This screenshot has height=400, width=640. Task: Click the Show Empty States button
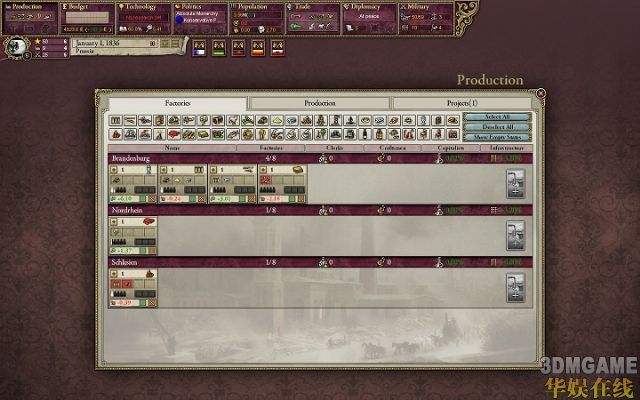497,137
